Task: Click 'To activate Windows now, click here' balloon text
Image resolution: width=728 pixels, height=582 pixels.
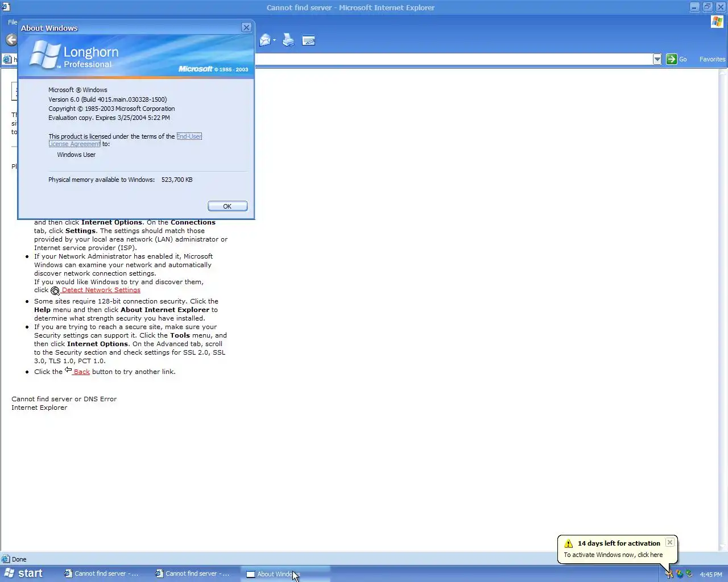Action: pos(613,555)
